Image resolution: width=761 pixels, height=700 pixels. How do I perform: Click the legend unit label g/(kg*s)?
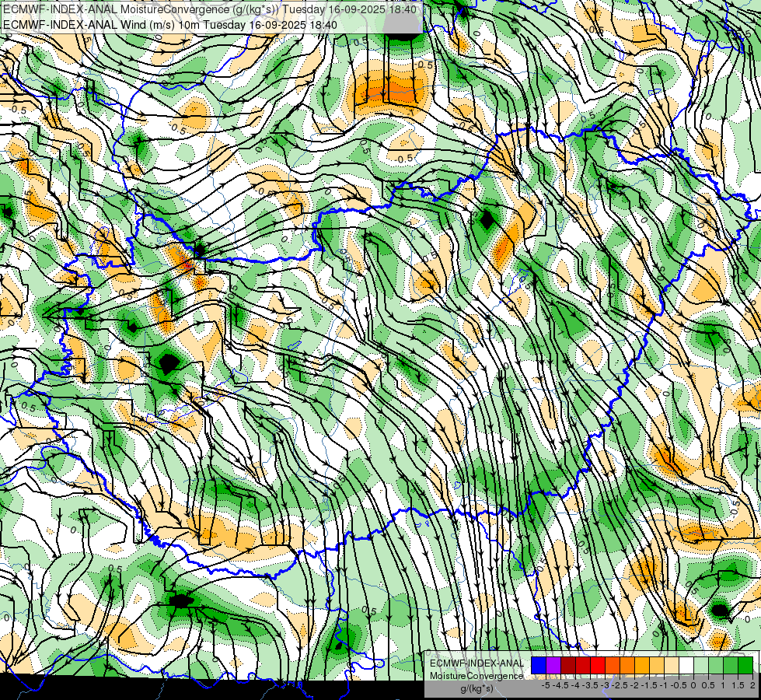pyautogui.click(x=477, y=689)
